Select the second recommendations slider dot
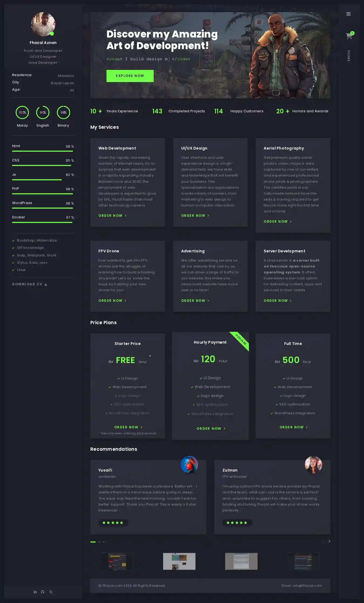364x603 pixels. point(99,542)
